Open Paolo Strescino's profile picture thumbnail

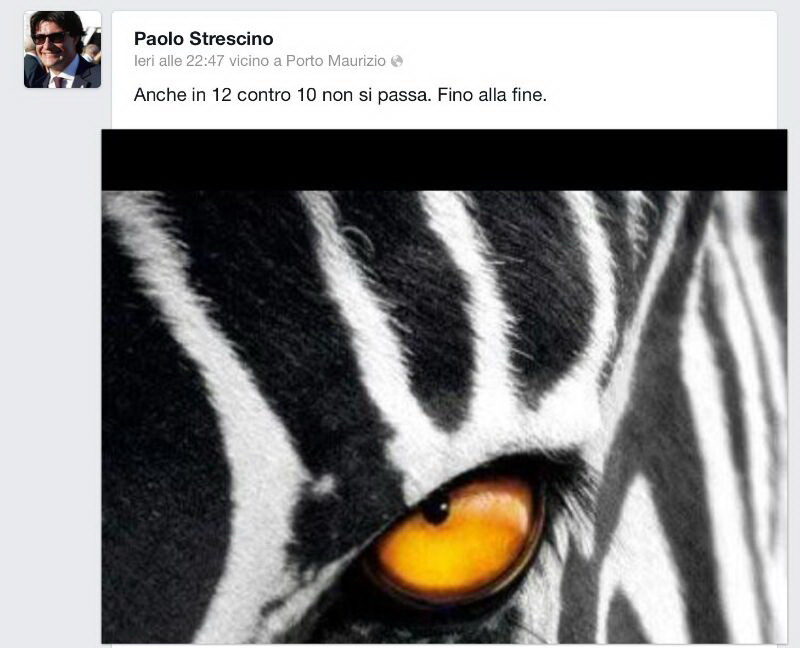[x=62, y=50]
